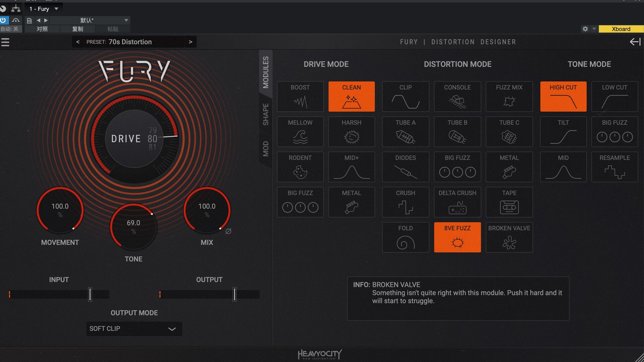This screenshot has width=644, height=362.
Task: Open the SHAPE side tab
Action: [266, 114]
